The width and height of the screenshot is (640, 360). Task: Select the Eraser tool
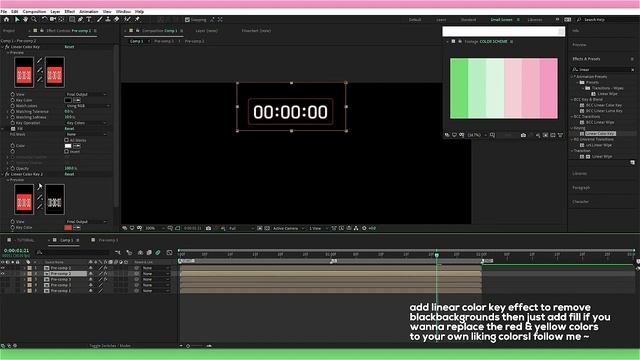pyautogui.click(x=116, y=19)
